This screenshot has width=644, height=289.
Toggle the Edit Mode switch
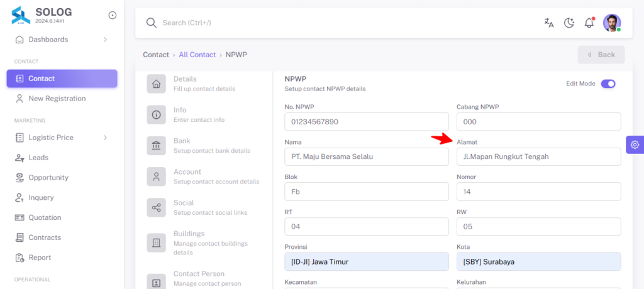[x=608, y=84]
